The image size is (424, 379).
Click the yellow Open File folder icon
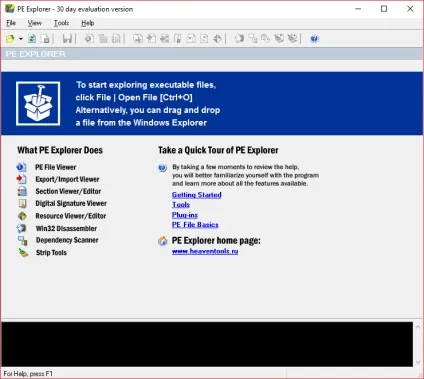point(10,39)
